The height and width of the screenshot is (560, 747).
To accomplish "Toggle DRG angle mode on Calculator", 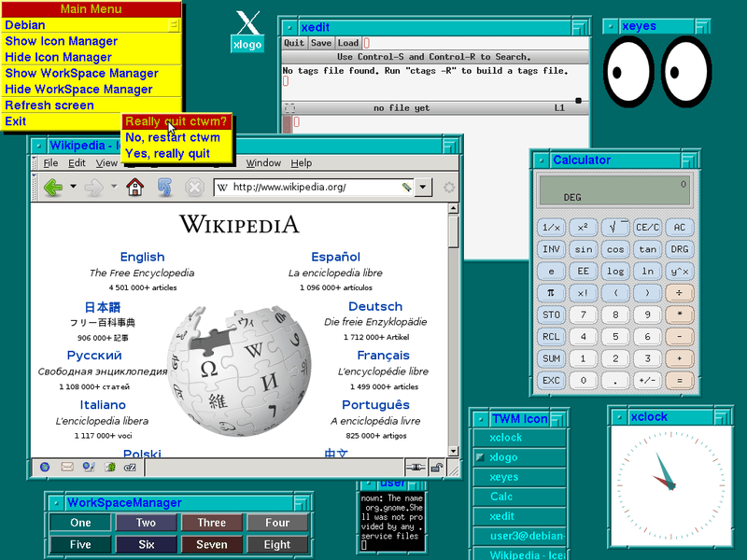I will (680, 249).
